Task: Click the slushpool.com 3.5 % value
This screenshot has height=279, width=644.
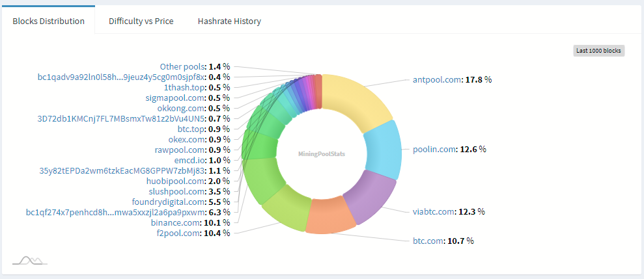Action: 219,191
